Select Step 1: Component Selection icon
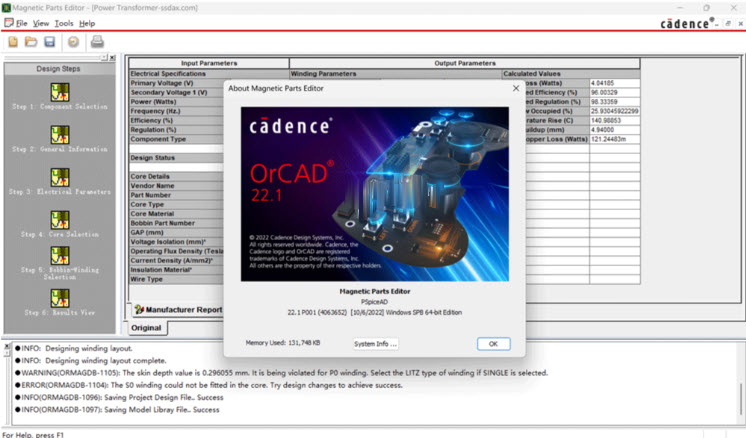This screenshot has height=438, width=746. point(60,91)
